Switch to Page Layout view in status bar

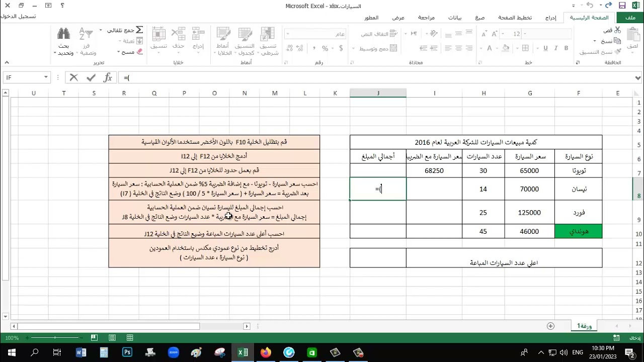(x=112, y=338)
